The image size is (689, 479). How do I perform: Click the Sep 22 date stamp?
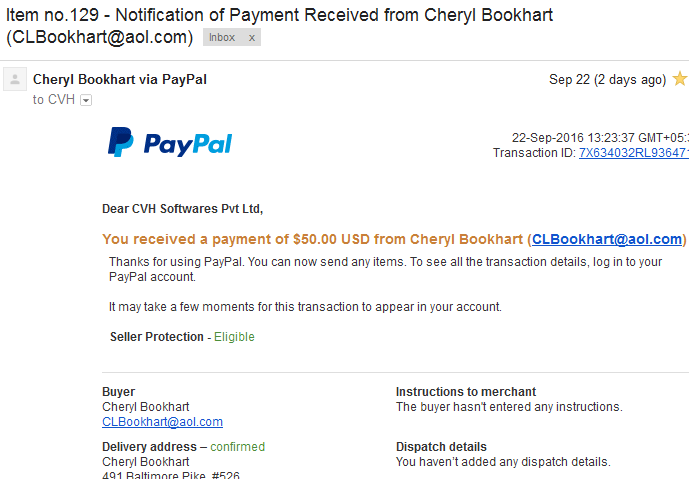(607, 80)
